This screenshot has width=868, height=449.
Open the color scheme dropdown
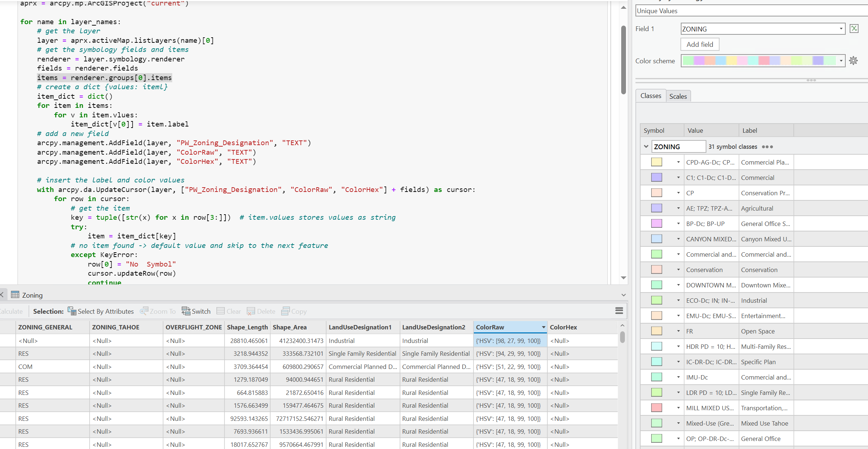[x=841, y=60]
